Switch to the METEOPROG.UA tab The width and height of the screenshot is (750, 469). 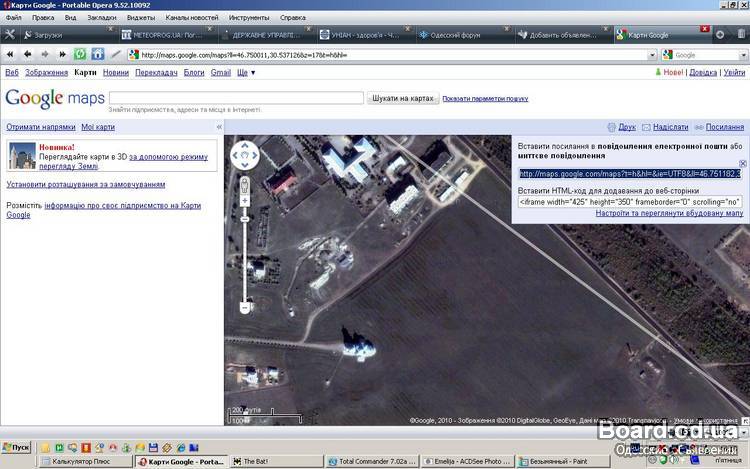tap(167, 35)
